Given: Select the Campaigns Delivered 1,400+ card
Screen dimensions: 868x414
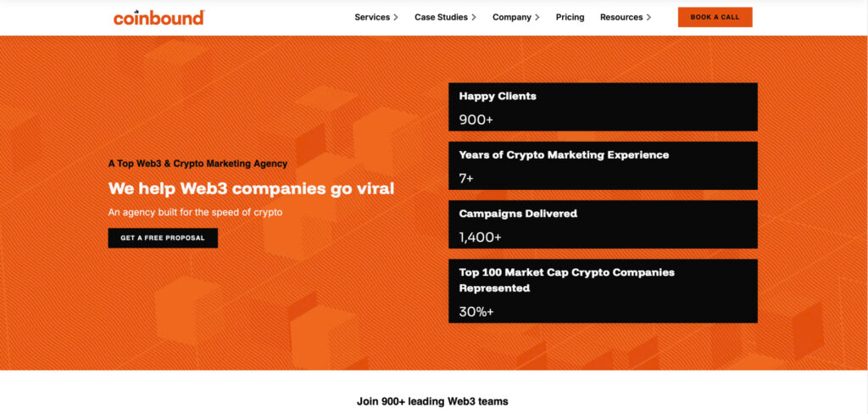Looking at the screenshot, I should [603, 224].
